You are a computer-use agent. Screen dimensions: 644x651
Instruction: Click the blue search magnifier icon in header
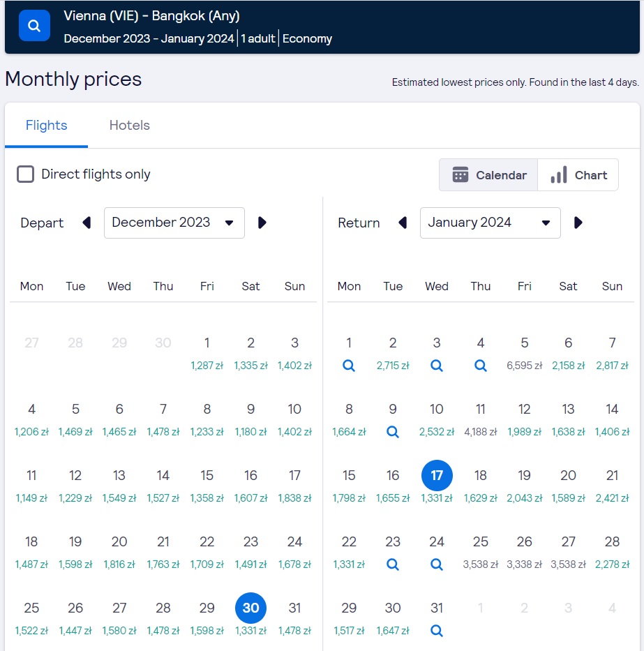(x=34, y=26)
